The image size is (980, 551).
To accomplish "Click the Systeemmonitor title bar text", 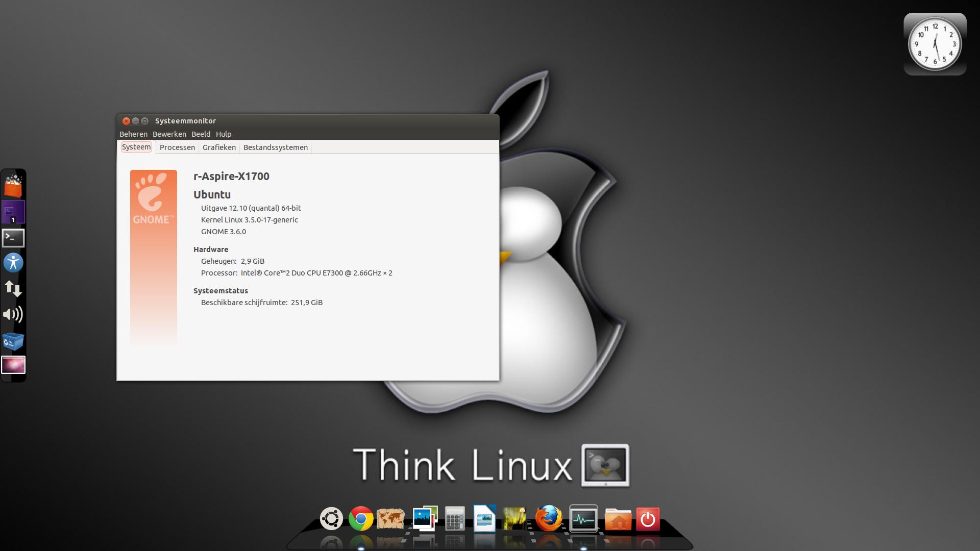I will click(x=185, y=121).
